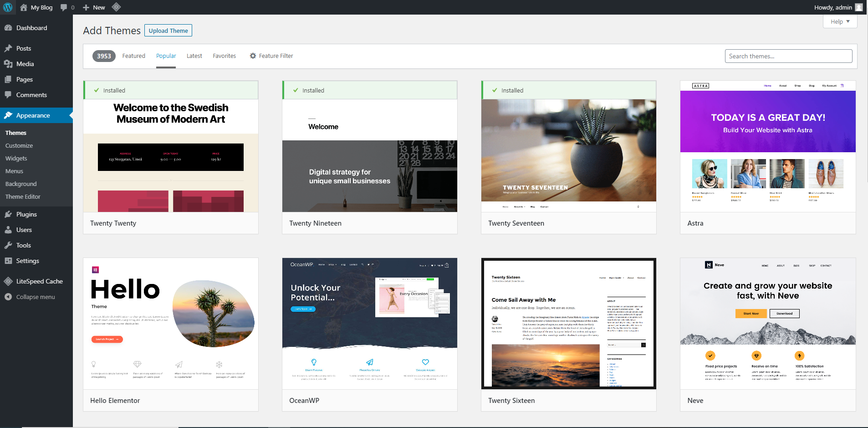
Task: Click the admin avatar in top right
Action: tap(859, 7)
